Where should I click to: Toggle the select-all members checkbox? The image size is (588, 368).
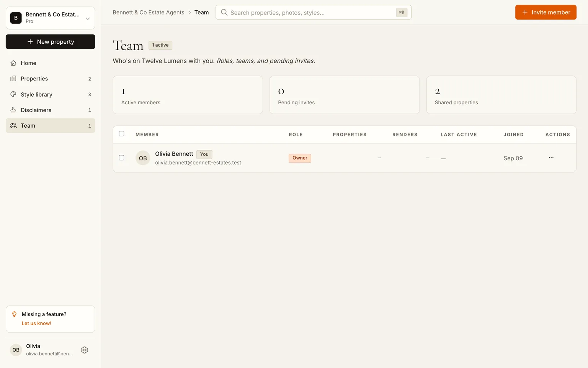pyautogui.click(x=121, y=134)
